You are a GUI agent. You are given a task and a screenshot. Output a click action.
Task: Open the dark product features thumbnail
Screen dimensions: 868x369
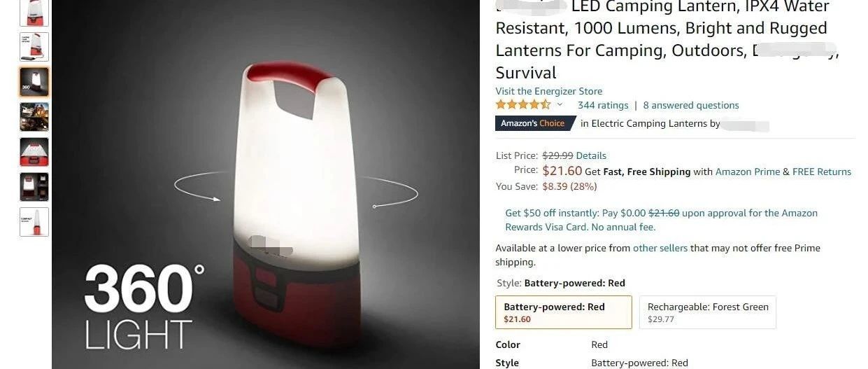click(x=34, y=187)
